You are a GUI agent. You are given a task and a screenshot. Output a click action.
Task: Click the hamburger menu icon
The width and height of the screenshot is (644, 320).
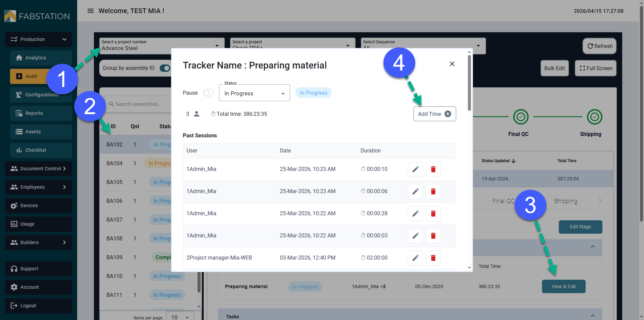pyautogui.click(x=90, y=11)
